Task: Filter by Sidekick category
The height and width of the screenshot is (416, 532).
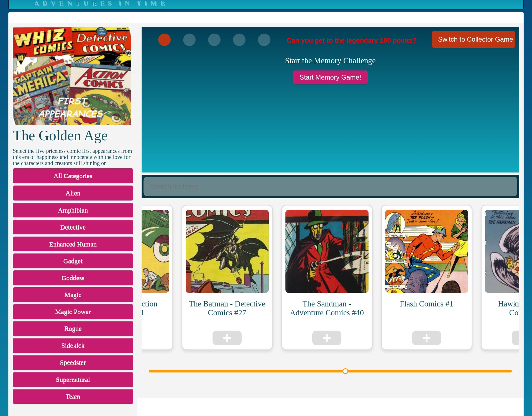Action: click(73, 346)
